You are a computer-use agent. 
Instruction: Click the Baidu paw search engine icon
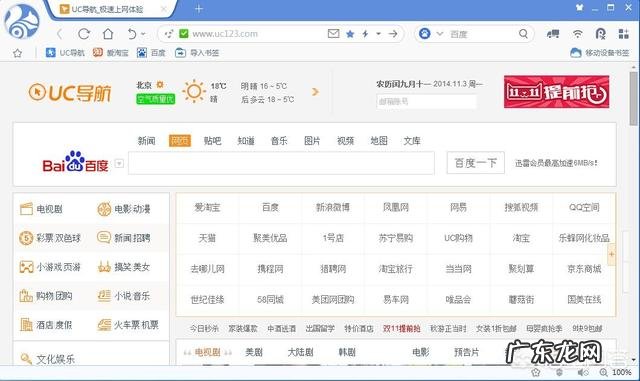424,33
